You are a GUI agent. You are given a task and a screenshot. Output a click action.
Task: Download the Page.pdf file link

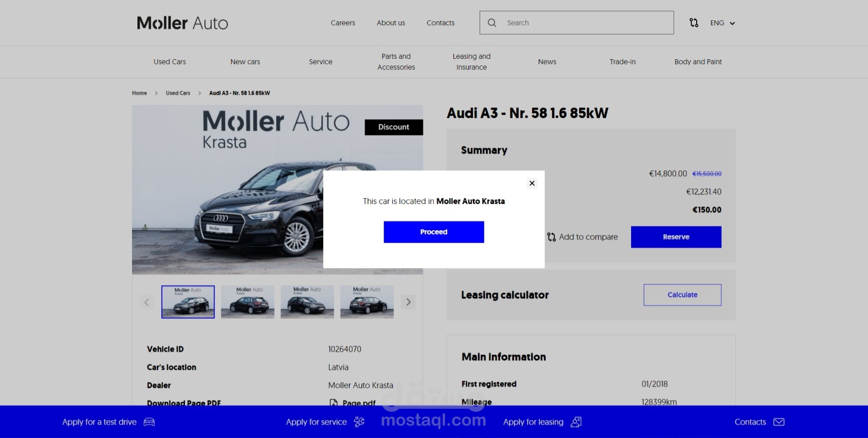click(x=359, y=403)
